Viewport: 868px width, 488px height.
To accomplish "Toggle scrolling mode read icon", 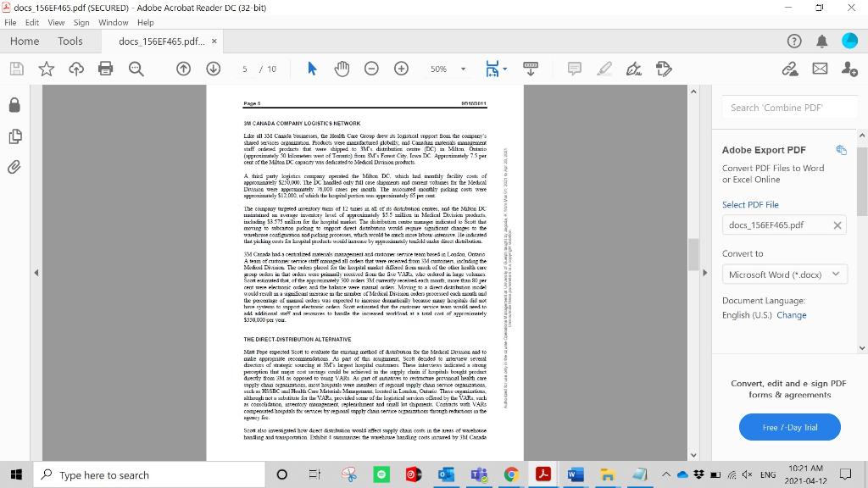I will click(x=531, y=69).
